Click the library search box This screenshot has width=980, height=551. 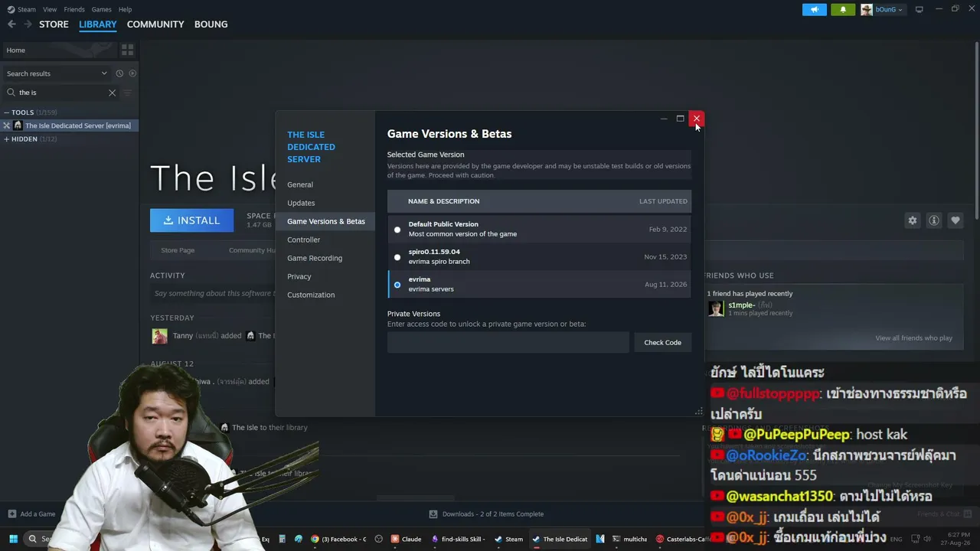pyautogui.click(x=61, y=93)
